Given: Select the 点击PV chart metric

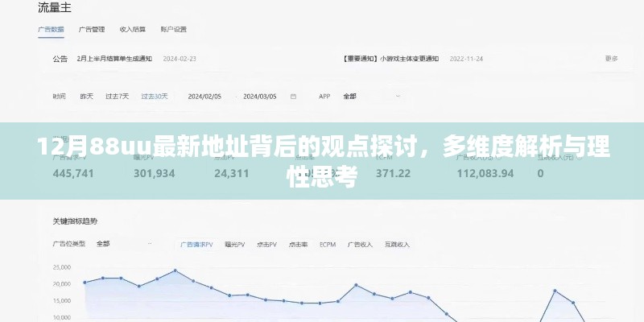Looking at the screenshot, I should coord(266,245).
